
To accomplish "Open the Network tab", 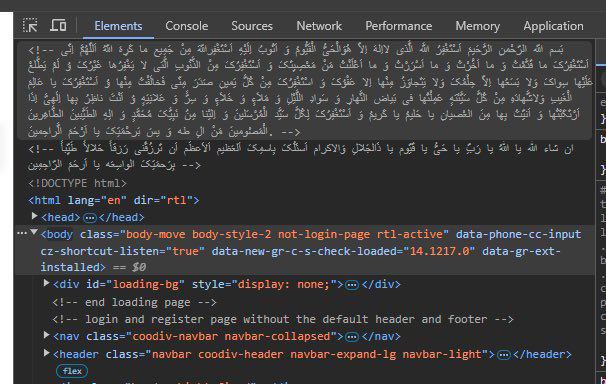I will click(319, 26).
